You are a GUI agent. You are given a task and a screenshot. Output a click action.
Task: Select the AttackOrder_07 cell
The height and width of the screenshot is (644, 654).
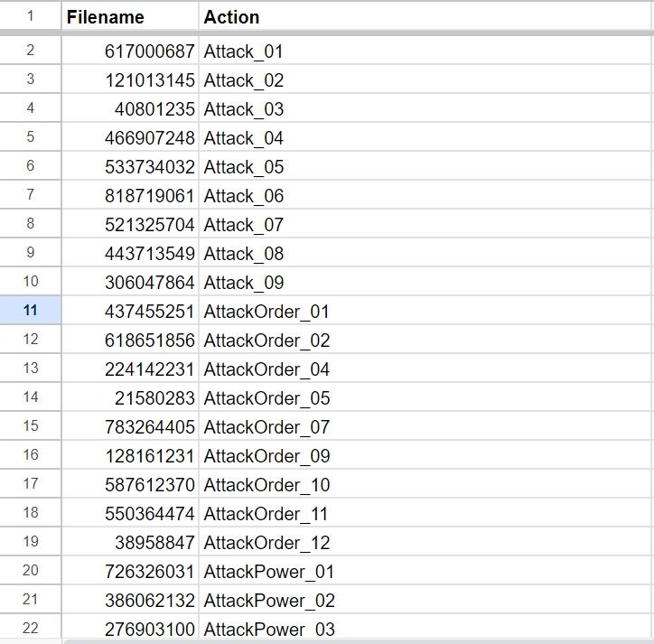point(425,427)
